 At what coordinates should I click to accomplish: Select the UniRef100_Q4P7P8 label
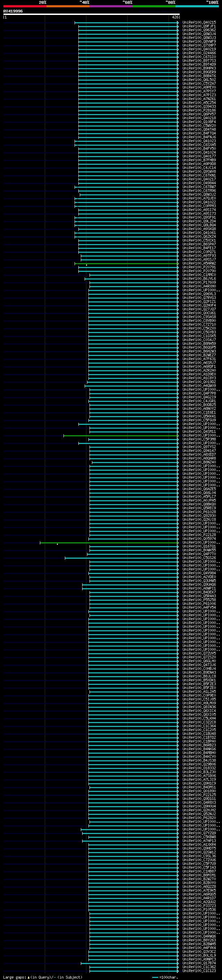[199, 394]
